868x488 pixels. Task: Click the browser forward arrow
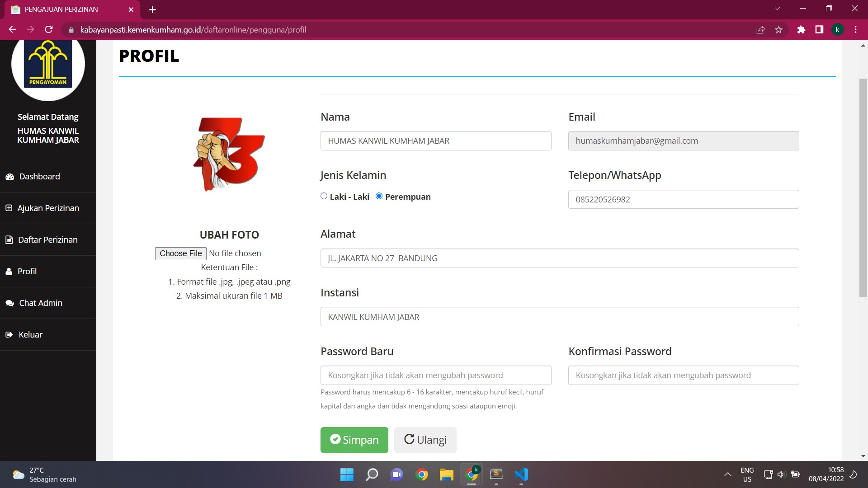pos(30,29)
